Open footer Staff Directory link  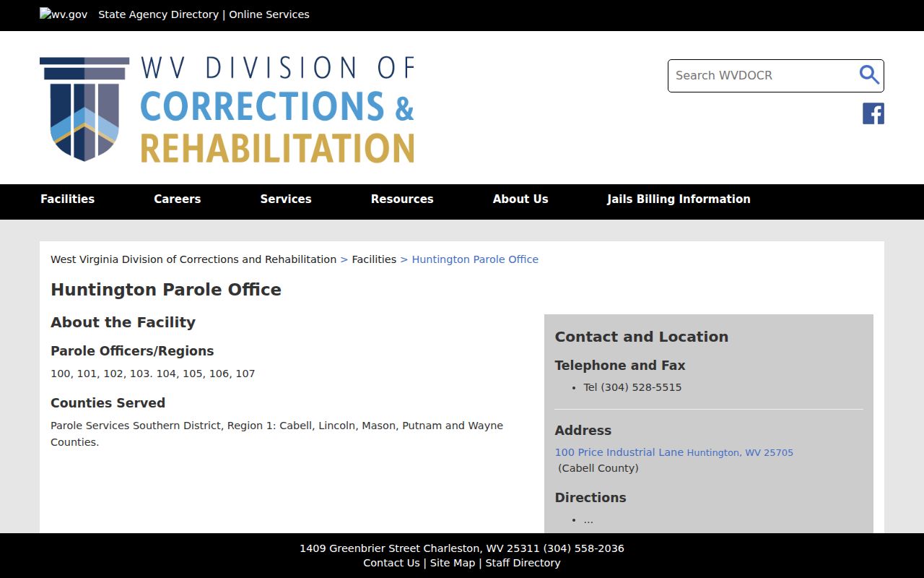523,563
